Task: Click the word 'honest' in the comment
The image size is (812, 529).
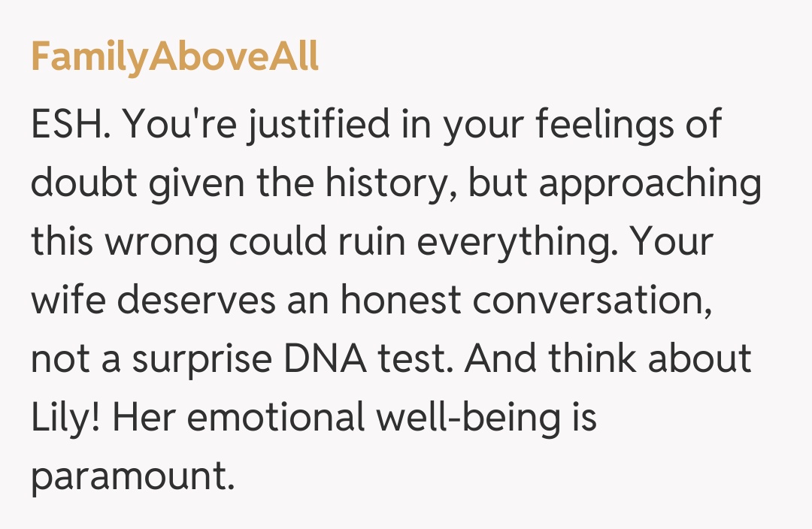Action: (400, 301)
